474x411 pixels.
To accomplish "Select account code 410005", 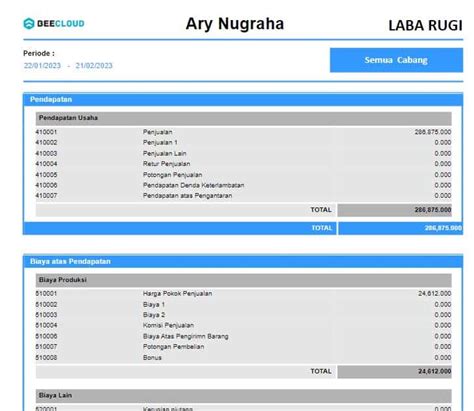I will click(46, 175).
